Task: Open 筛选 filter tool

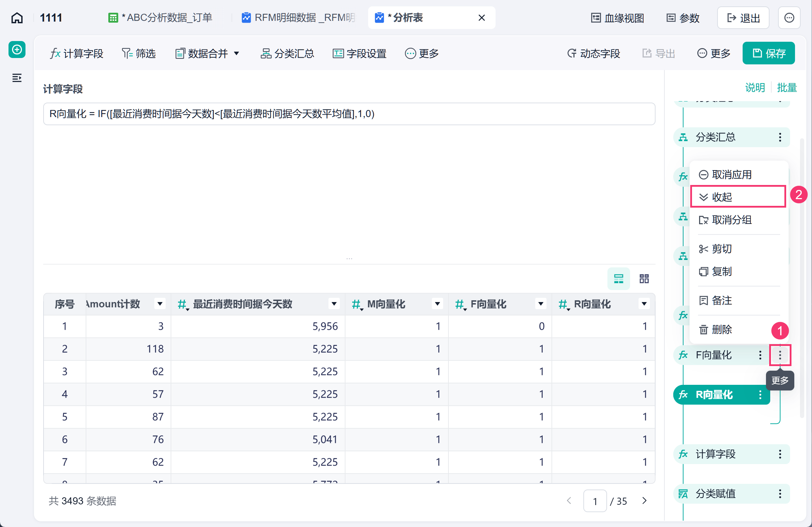Action: point(139,53)
